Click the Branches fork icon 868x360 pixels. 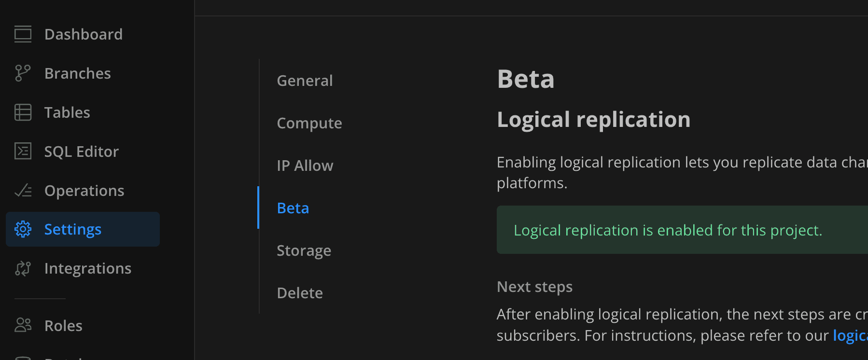[23, 73]
